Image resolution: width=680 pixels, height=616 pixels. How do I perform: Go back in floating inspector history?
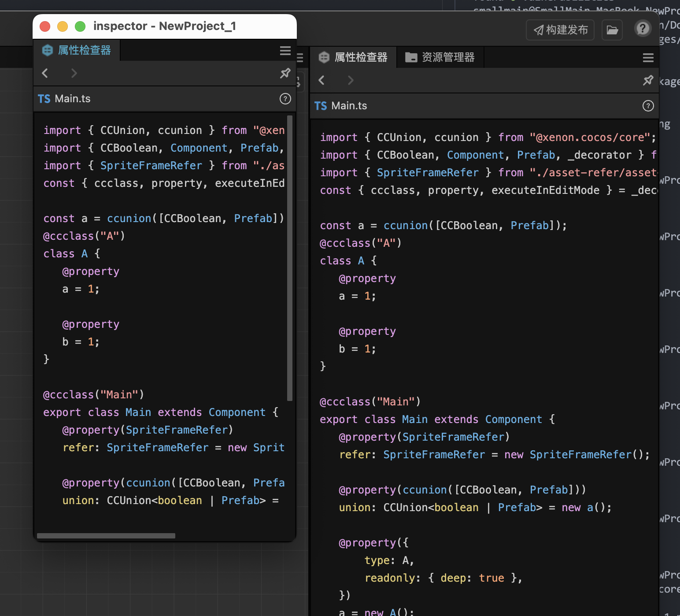pos(45,73)
